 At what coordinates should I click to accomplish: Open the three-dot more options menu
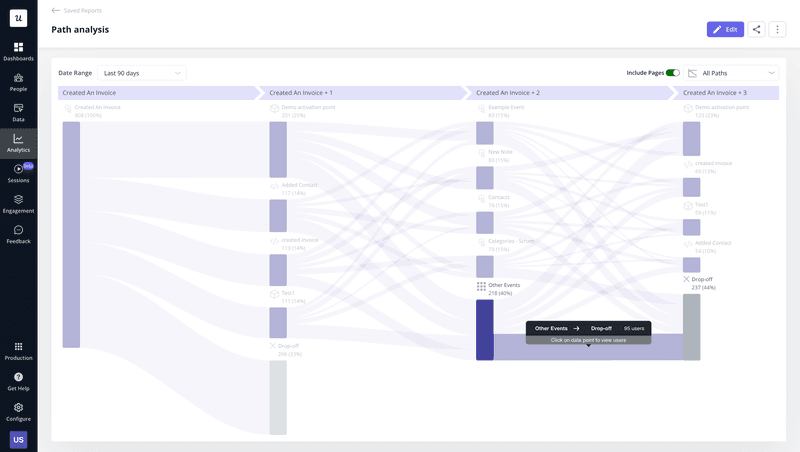coord(778,30)
